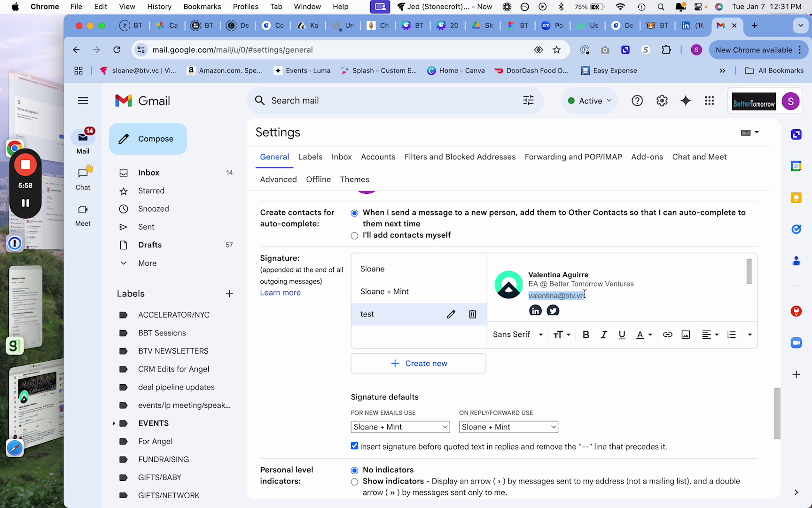Screen dimensions: 812x508
Task: Toggle insert signature before quoted text
Action: 355,446
